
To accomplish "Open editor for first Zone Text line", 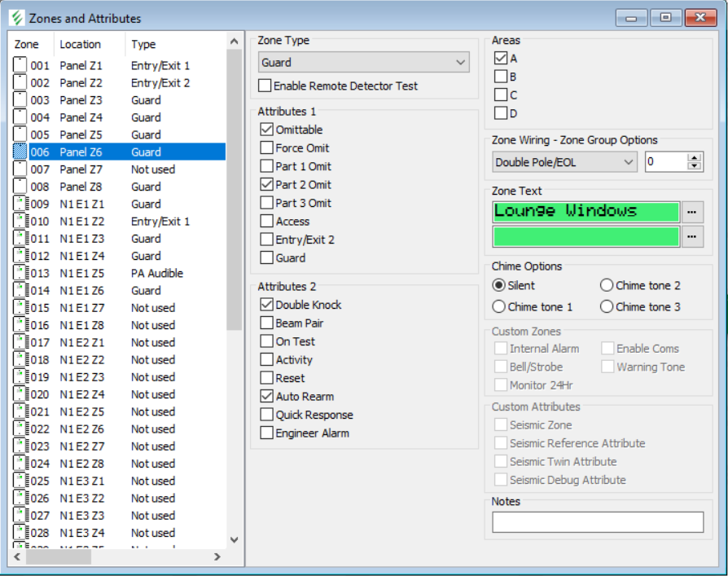I will (691, 212).
